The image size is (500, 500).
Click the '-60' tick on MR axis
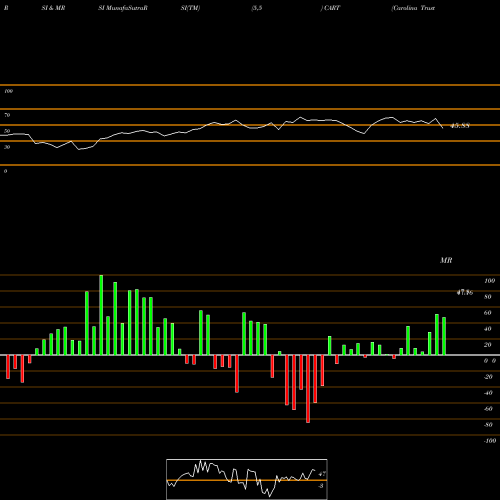point(488,409)
